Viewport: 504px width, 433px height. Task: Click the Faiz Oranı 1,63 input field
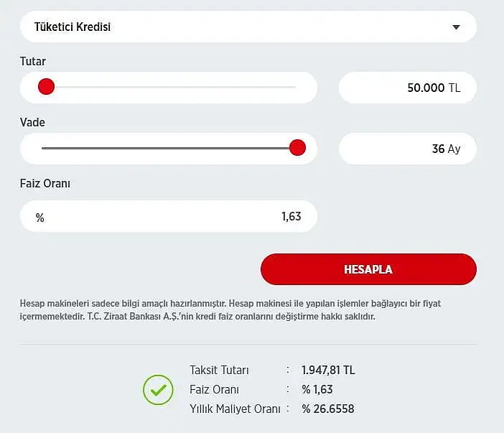coord(169,216)
